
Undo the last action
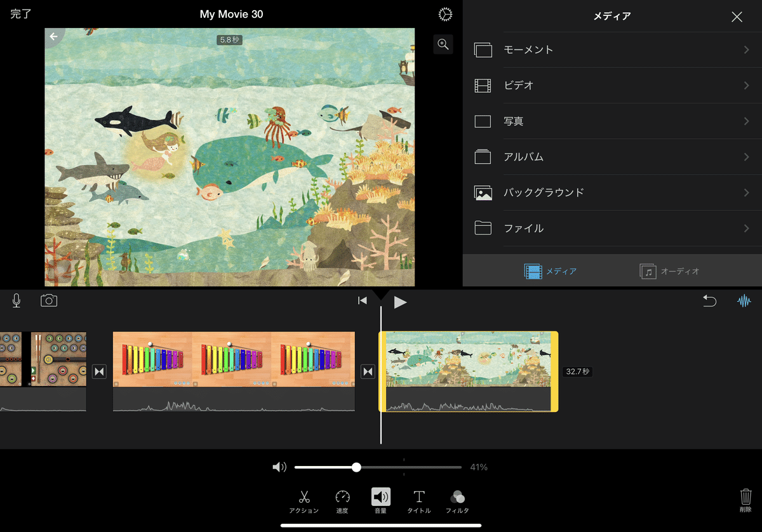[x=709, y=301]
